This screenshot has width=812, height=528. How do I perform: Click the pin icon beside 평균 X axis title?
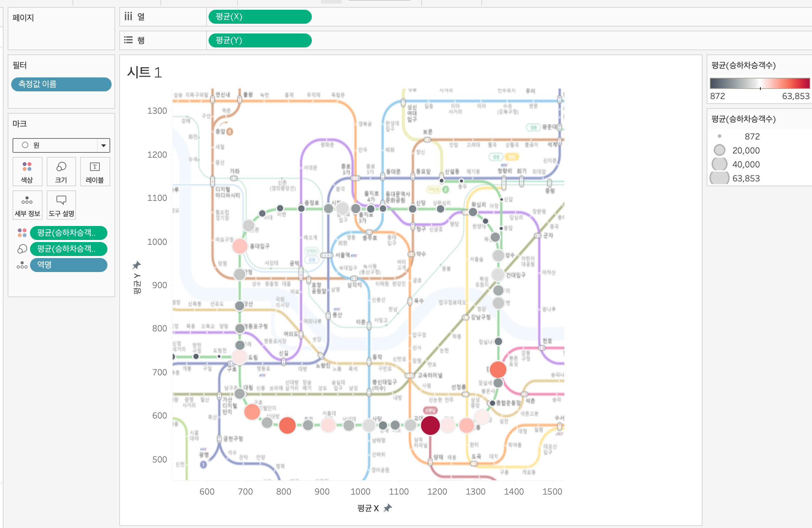point(388,508)
